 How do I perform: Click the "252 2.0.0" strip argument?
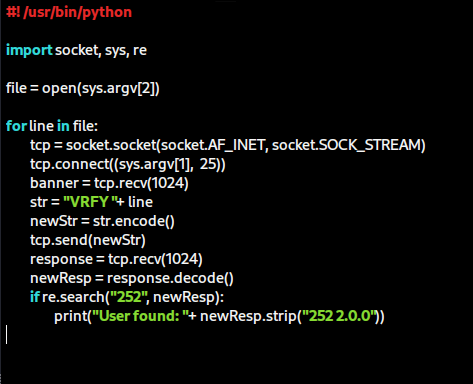(339, 316)
